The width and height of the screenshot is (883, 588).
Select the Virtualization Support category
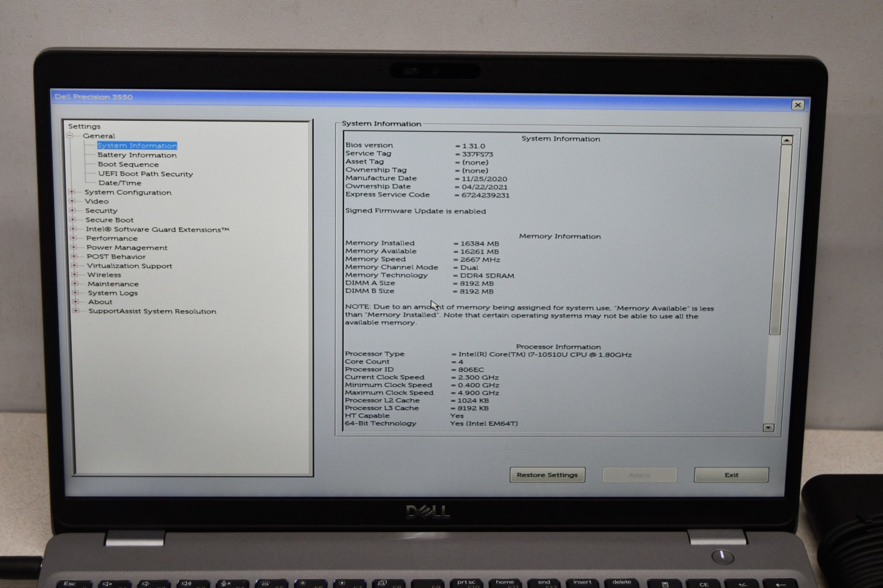click(x=130, y=266)
